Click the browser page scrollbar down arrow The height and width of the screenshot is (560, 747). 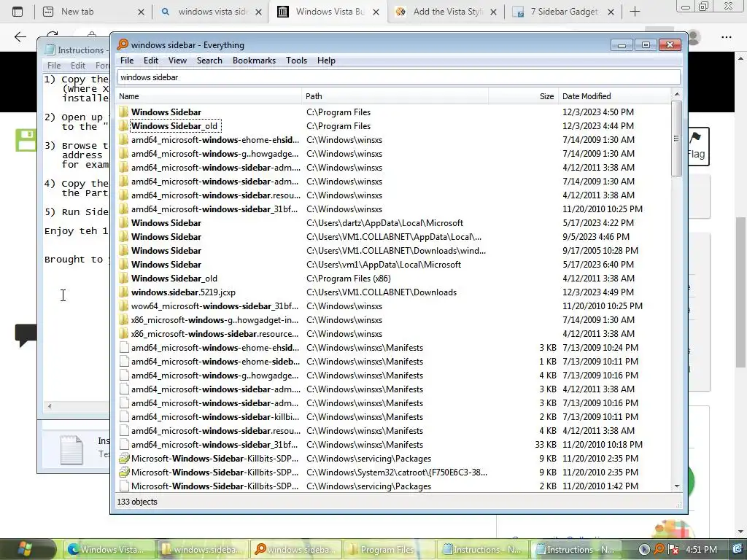[740, 532]
